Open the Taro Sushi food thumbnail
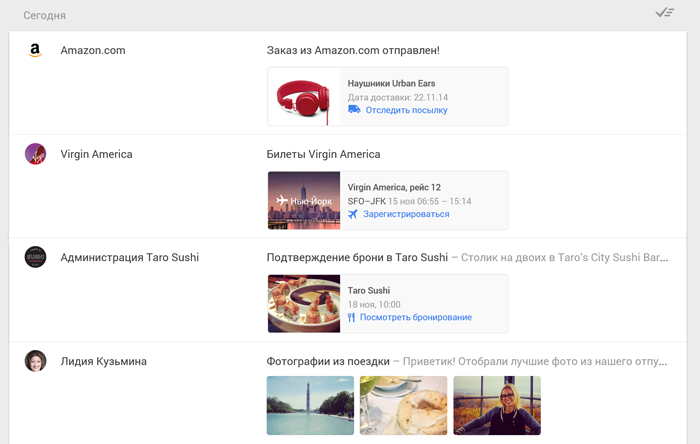 pyautogui.click(x=304, y=303)
